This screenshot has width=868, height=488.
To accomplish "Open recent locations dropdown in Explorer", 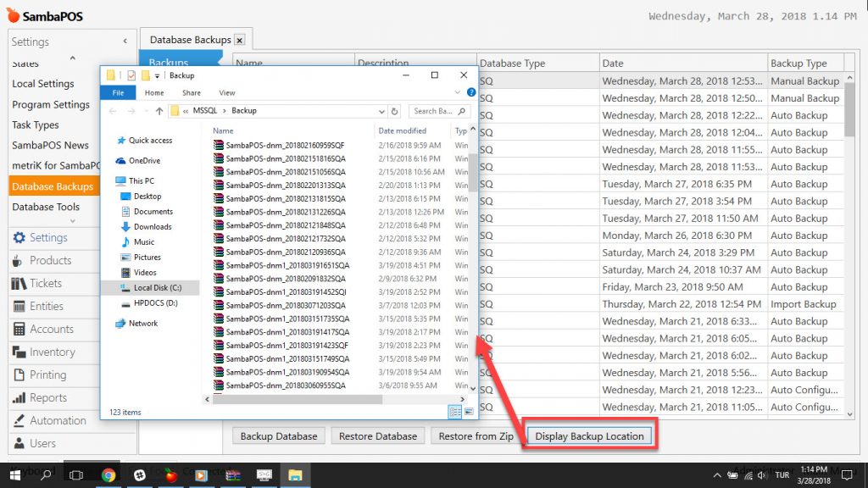I will click(x=146, y=111).
